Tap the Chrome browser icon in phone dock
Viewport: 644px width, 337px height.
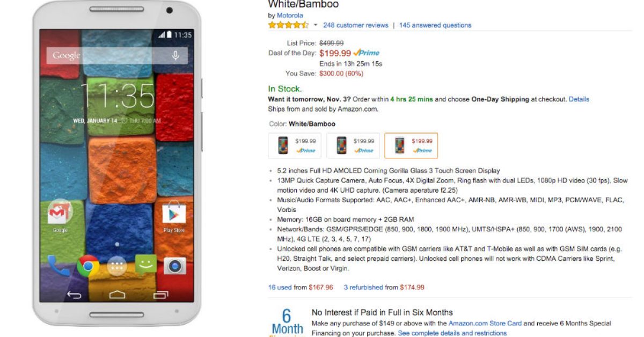click(x=88, y=266)
